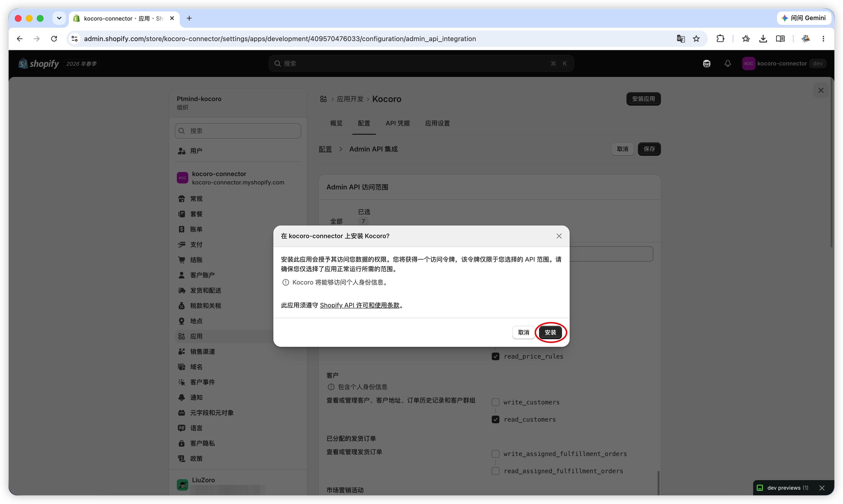Open 客户事件 settings
The width and height of the screenshot is (843, 504).
tap(238, 382)
